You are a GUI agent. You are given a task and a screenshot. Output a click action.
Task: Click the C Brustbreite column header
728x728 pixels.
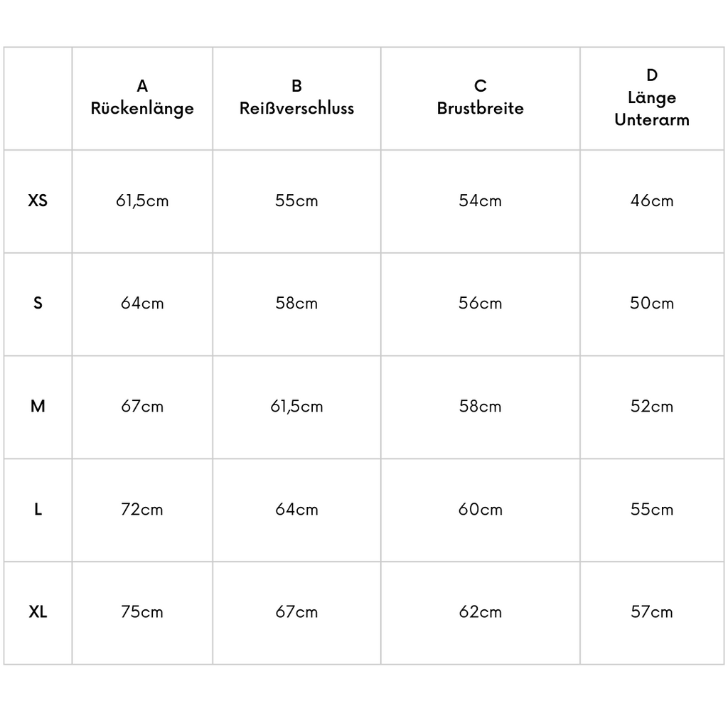[480, 97]
